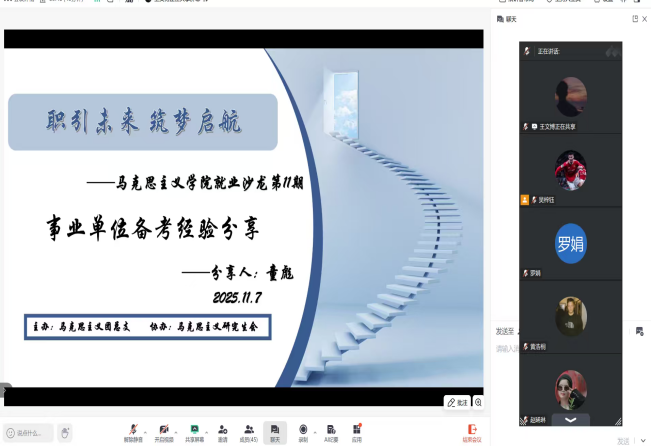Open the 邀请 invite icon
The width and height of the screenshot is (651, 446).
point(223,429)
